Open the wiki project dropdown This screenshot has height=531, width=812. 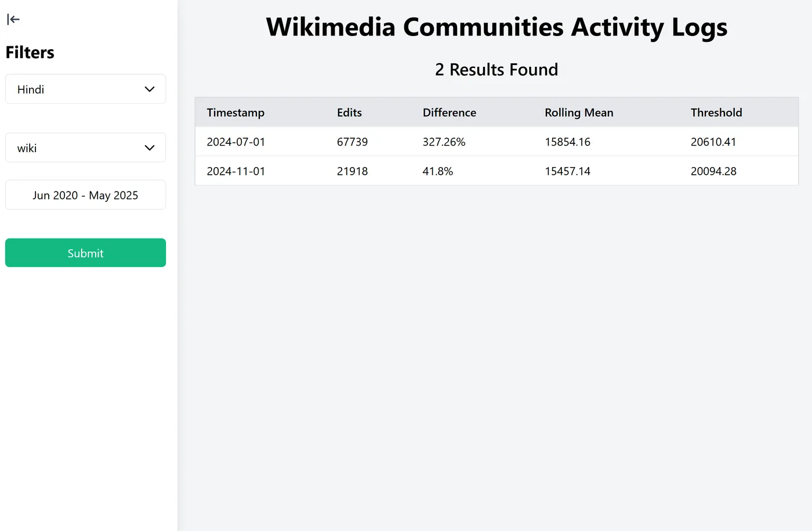[85, 147]
